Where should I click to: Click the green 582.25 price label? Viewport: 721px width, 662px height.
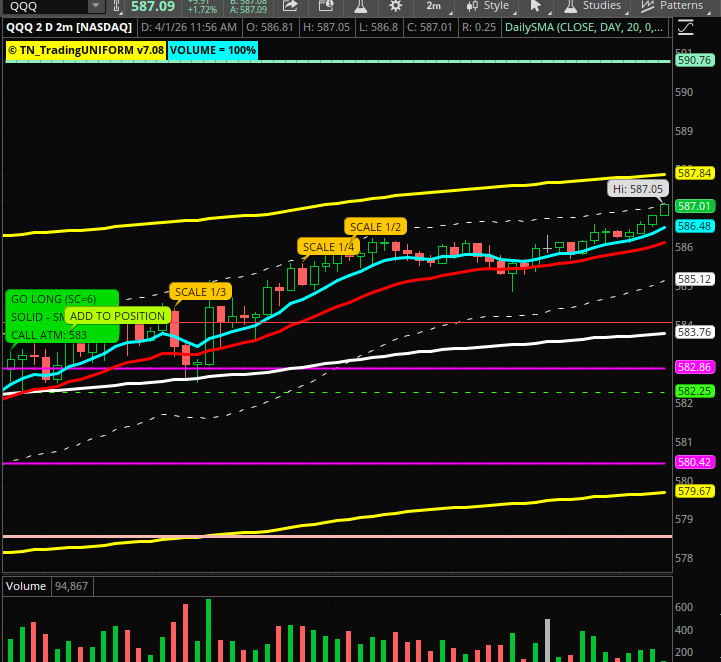click(x=694, y=391)
